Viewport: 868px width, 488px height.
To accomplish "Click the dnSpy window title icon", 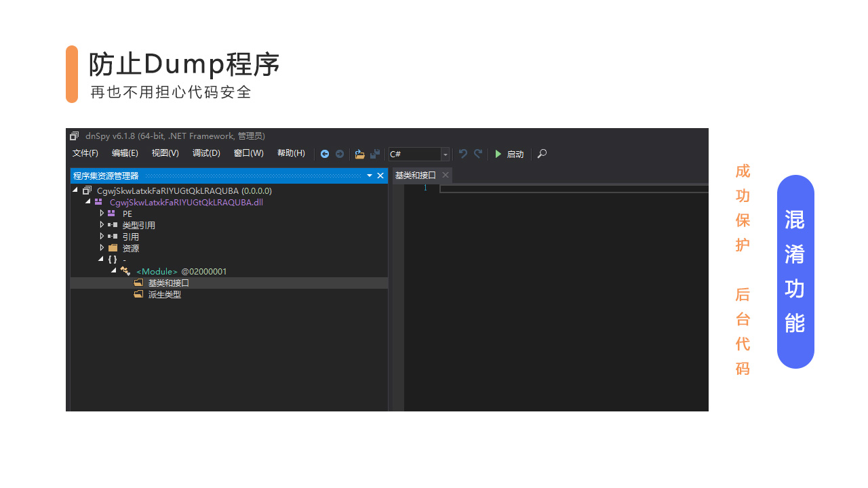I will coord(75,136).
